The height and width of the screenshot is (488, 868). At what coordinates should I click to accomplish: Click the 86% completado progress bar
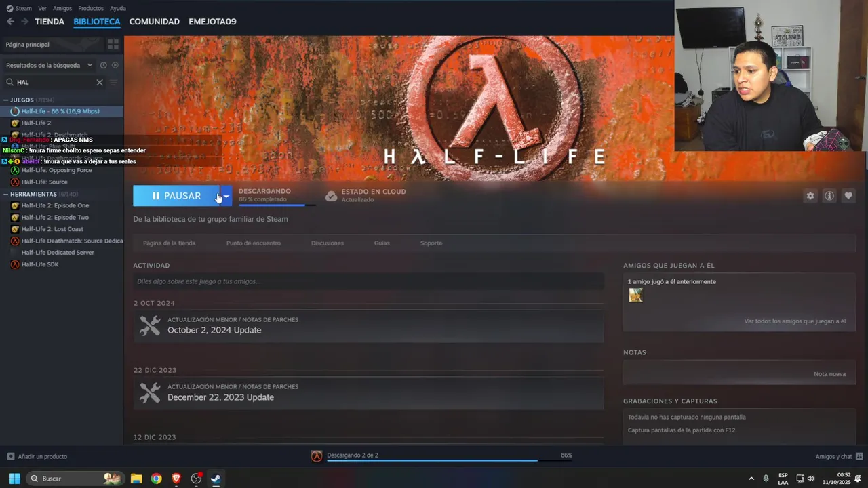tap(277, 205)
